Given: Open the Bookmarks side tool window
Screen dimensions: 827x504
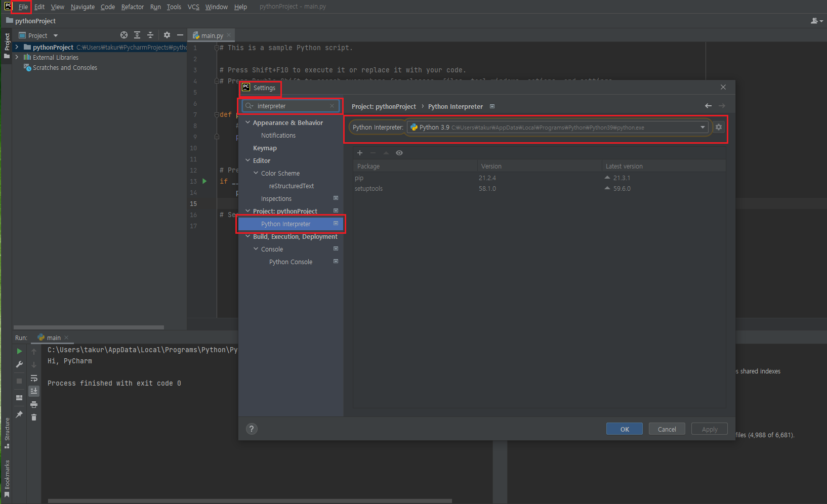Looking at the screenshot, I should [x=7, y=479].
